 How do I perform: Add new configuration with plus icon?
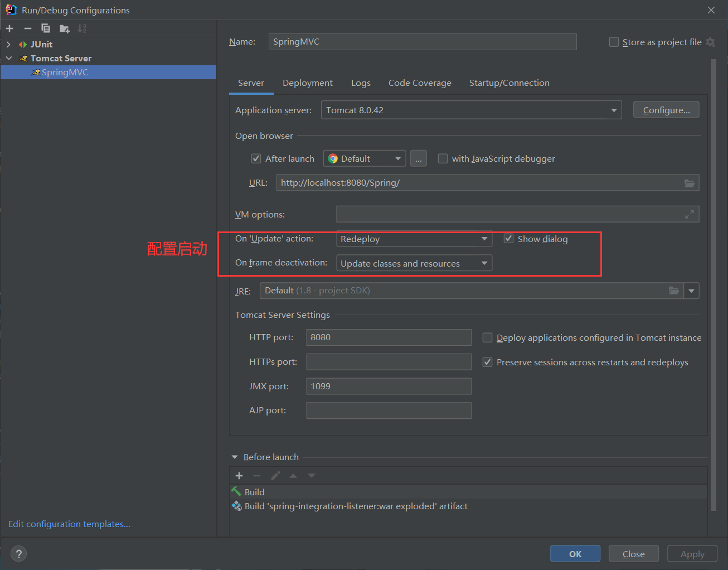[9, 28]
